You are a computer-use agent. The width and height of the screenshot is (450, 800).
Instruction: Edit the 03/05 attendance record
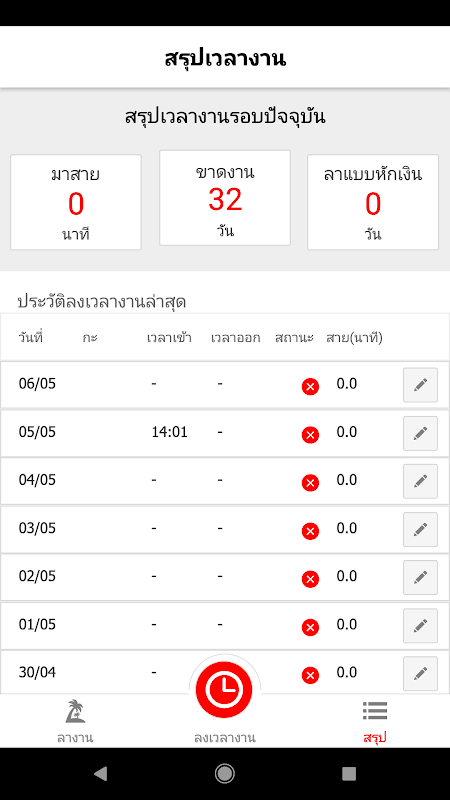(420, 529)
